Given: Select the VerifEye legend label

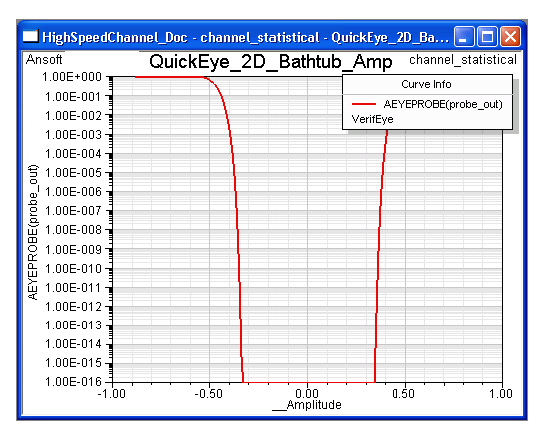Looking at the screenshot, I should pyautogui.click(x=372, y=119).
